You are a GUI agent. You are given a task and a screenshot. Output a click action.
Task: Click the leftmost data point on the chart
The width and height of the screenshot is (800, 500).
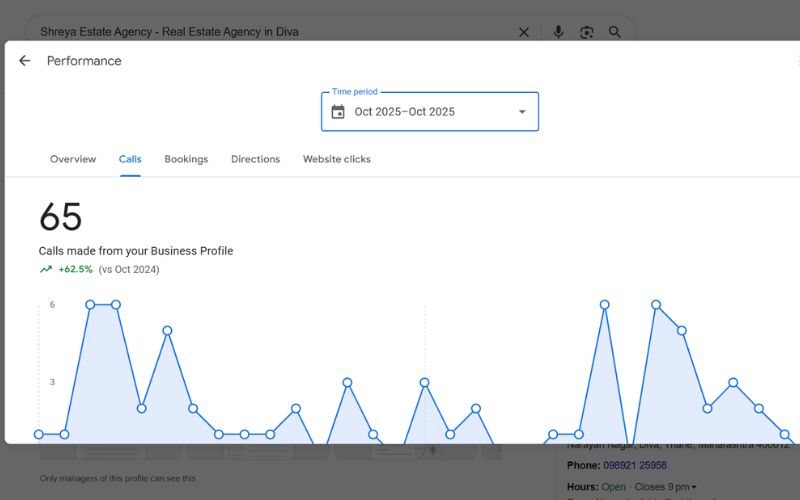click(39, 434)
